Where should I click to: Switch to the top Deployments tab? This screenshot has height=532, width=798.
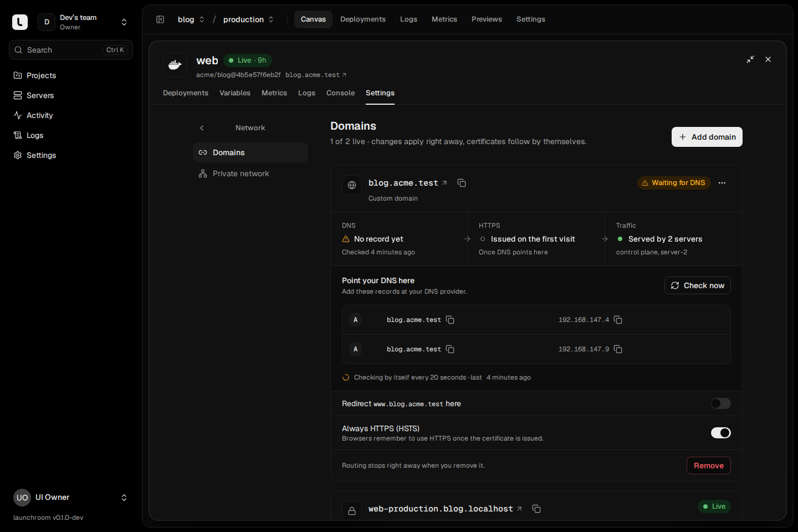tap(363, 19)
